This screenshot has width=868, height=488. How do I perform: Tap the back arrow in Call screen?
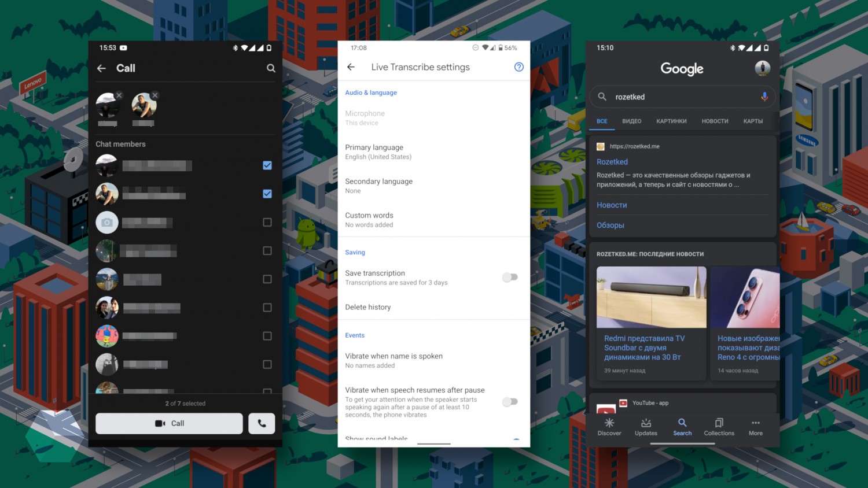[x=101, y=68]
